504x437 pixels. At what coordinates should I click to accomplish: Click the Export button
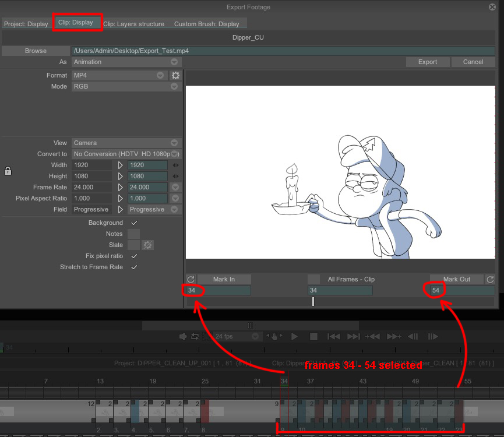click(428, 62)
